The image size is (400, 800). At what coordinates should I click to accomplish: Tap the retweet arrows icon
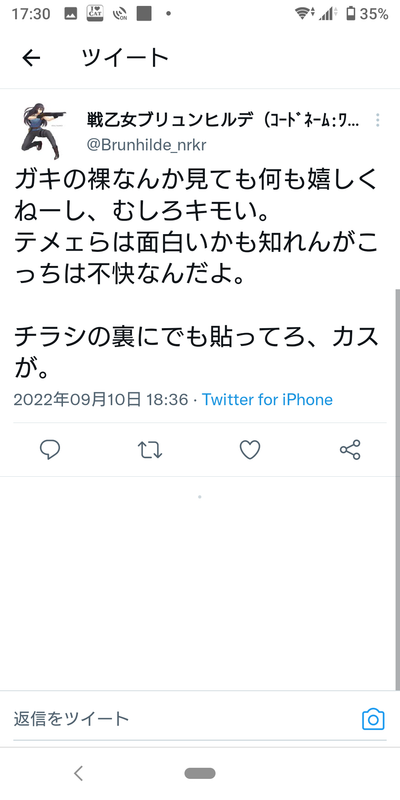(151, 450)
